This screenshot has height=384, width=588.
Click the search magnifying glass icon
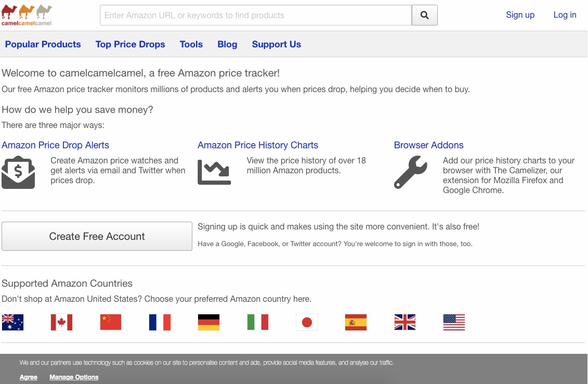click(x=424, y=15)
